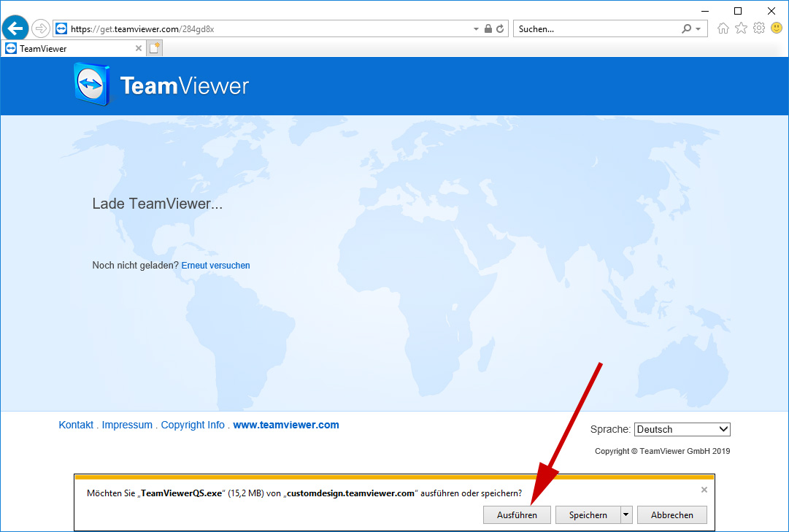Click the smiley feedback icon

[x=777, y=28]
